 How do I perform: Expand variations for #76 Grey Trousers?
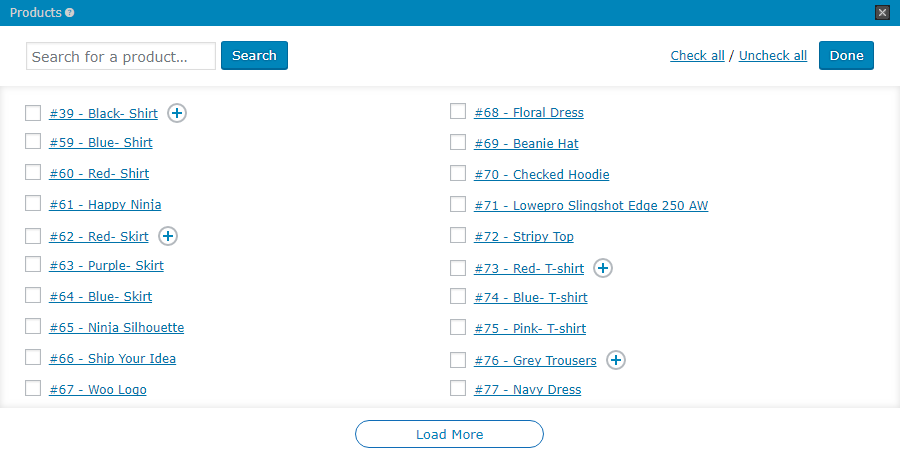coord(616,360)
